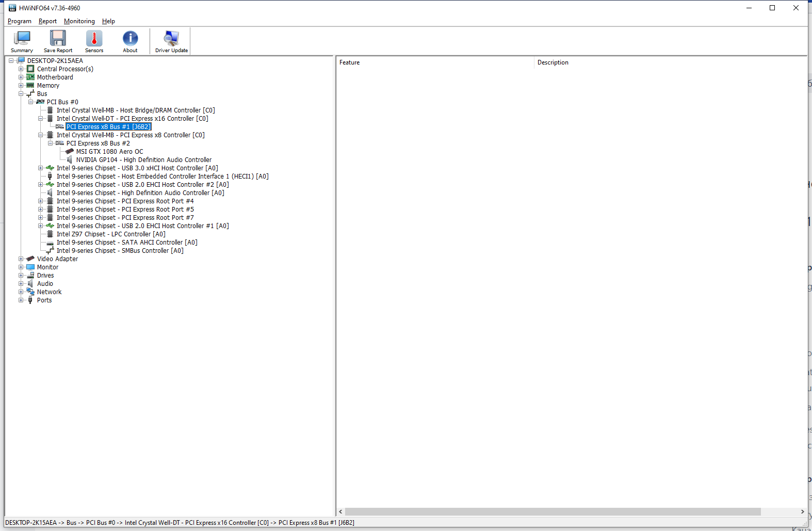Click the Description column header

(671, 62)
